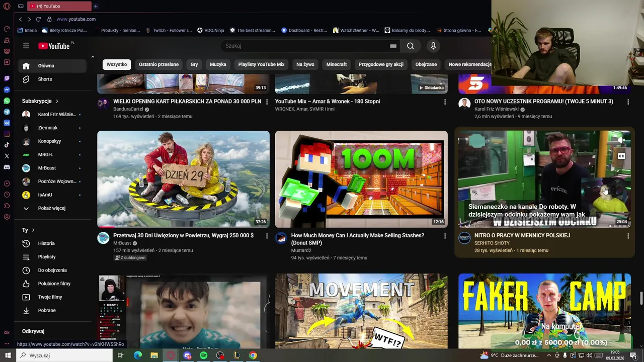Click the page vertical scrollbar thumb
Screen dimensions: 644x362
(x=641, y=298)
